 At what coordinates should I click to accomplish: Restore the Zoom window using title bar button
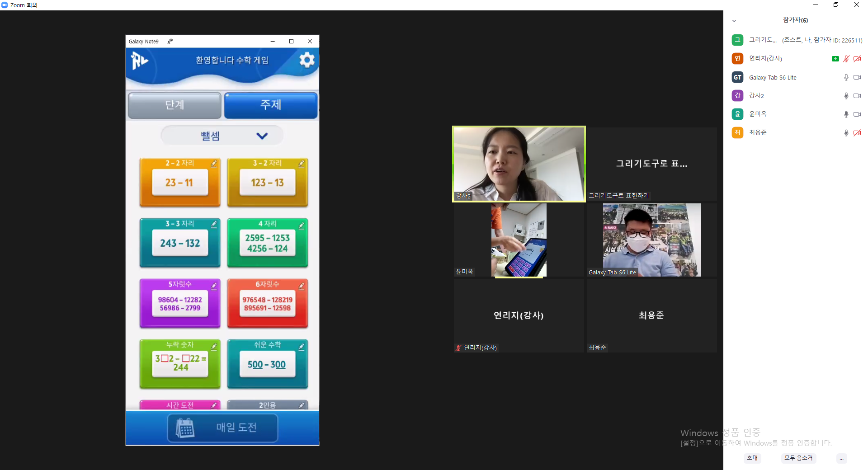tap(836, 5)
